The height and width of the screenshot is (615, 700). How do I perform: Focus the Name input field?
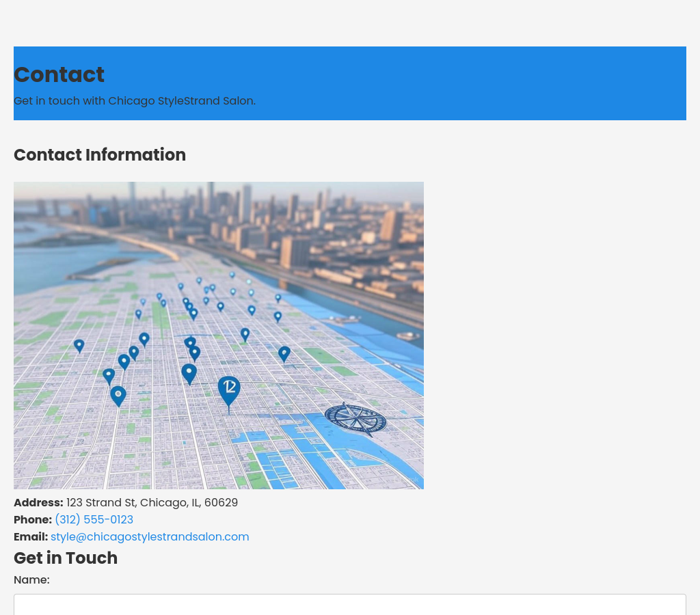tap(350, 604)
